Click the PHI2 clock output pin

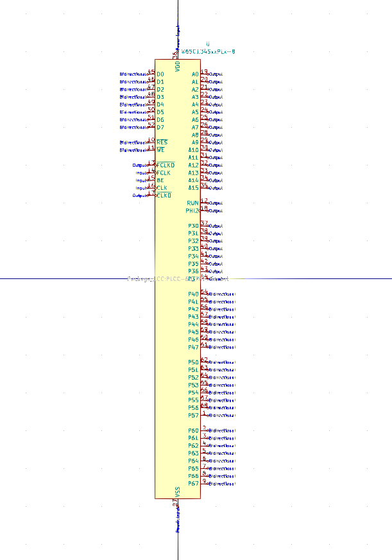192,210
